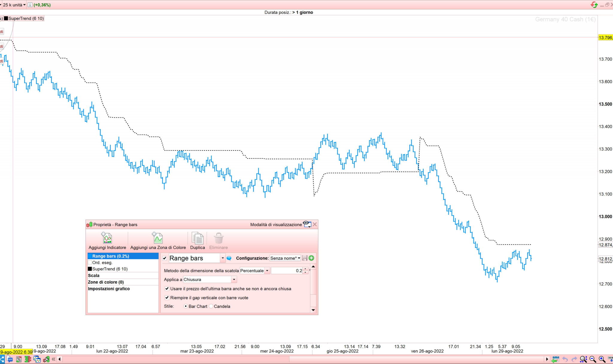Click the zoom in magnifier icon
This screenshot has width=613, height=364.
[x=602, y=359]
